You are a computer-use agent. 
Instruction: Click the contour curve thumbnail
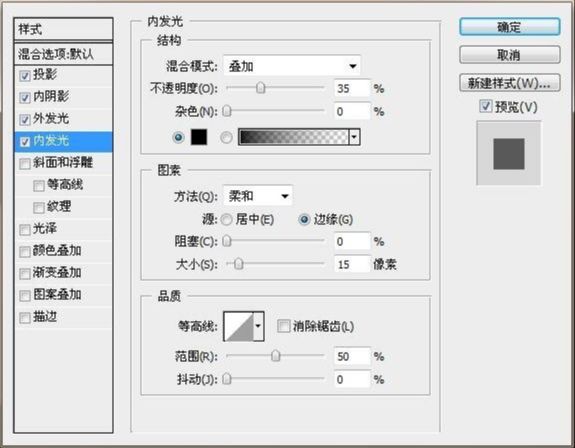coord(239,326)
